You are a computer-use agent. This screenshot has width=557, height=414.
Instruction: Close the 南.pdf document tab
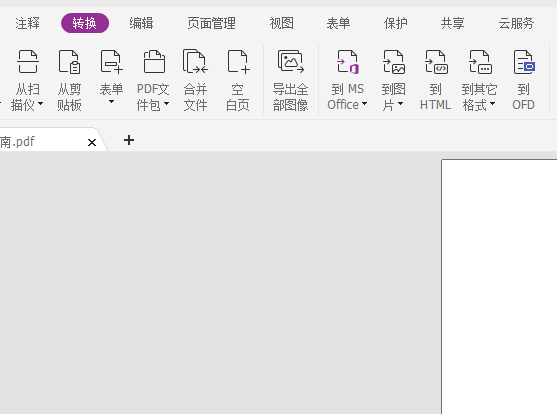point(92,143)
